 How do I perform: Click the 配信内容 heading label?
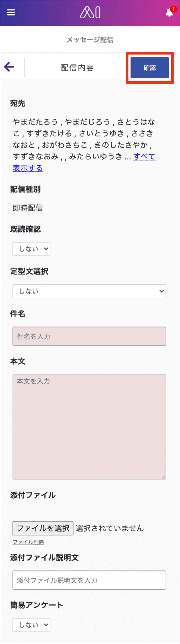[77, 68]
